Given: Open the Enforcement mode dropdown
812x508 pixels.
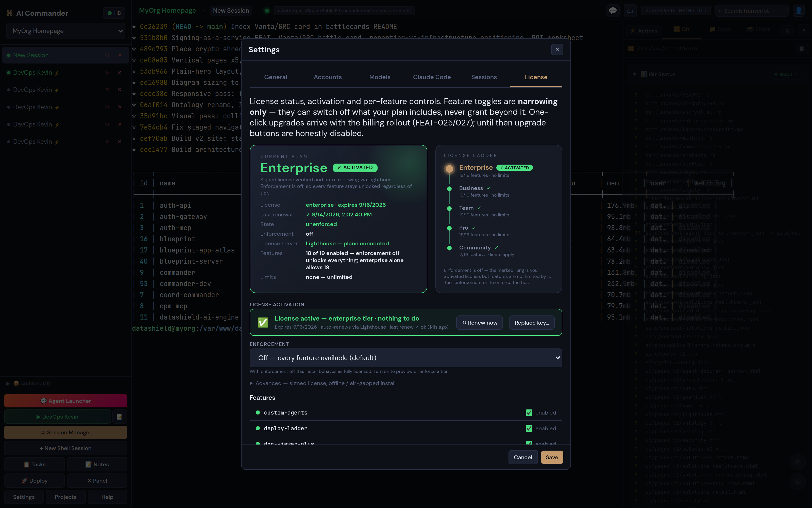Looking at the screenshot, I should 406,358.
